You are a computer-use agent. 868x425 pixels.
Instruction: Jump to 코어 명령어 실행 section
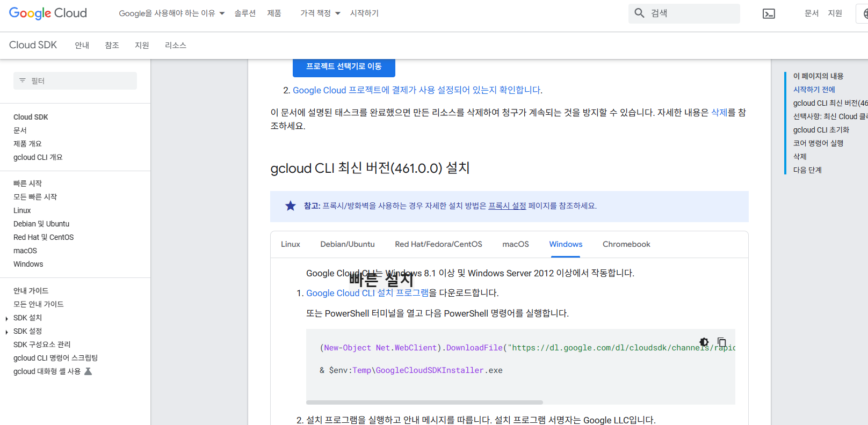pos(819,143)
